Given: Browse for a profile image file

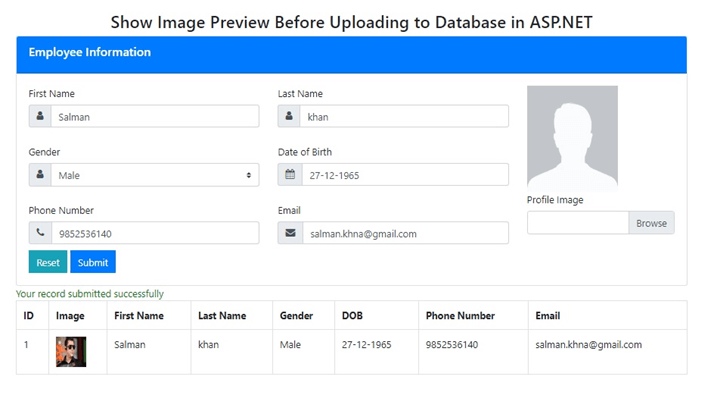Looking at the screenshot, I should (x=651, y=223).
